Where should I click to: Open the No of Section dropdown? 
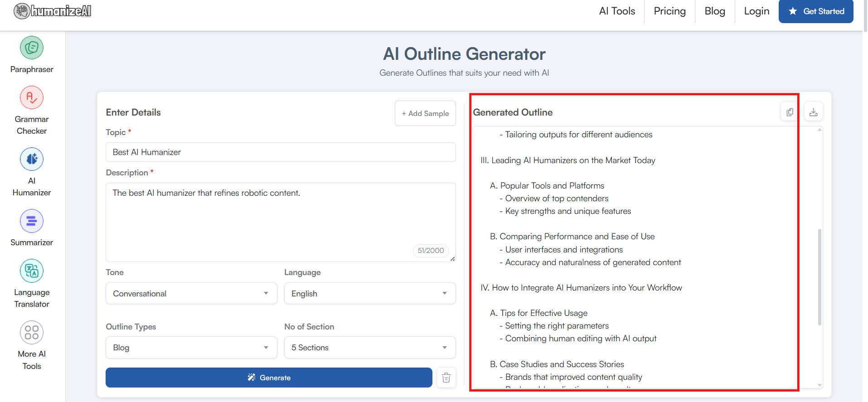tap(369, 347)
